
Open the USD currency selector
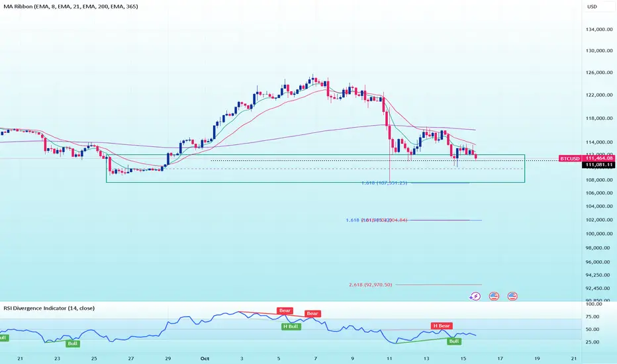pos(593,7)
